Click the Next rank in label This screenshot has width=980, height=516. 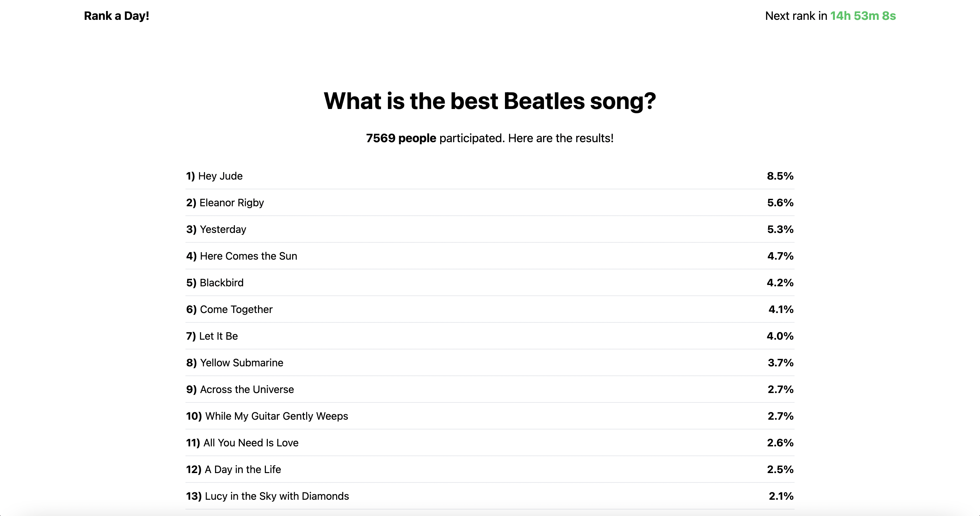pyautogui.click(x=796, y=16)
